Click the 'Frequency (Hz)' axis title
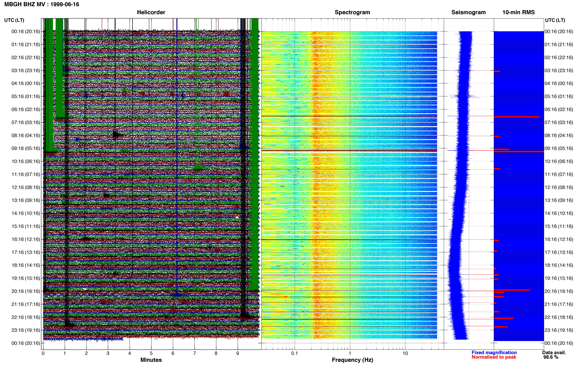Image resolution: width=588 pixels, height=368 pixels. (352, 360)
